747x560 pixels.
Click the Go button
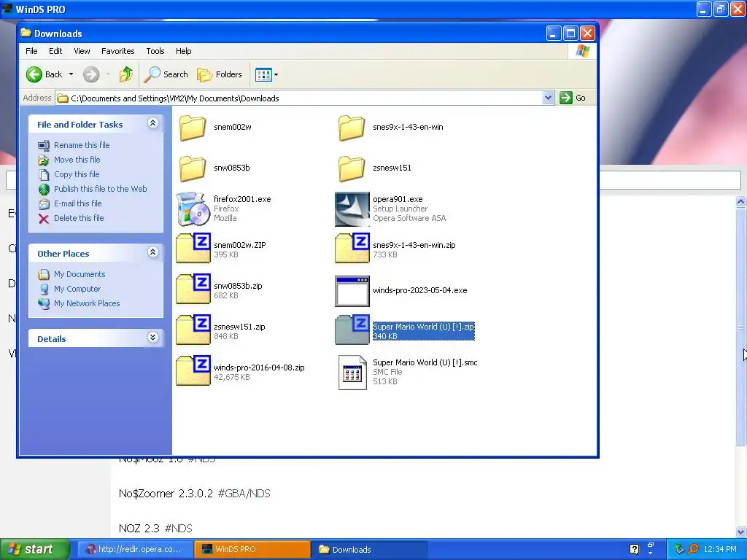pyautogui.click(x=573, y=98)
